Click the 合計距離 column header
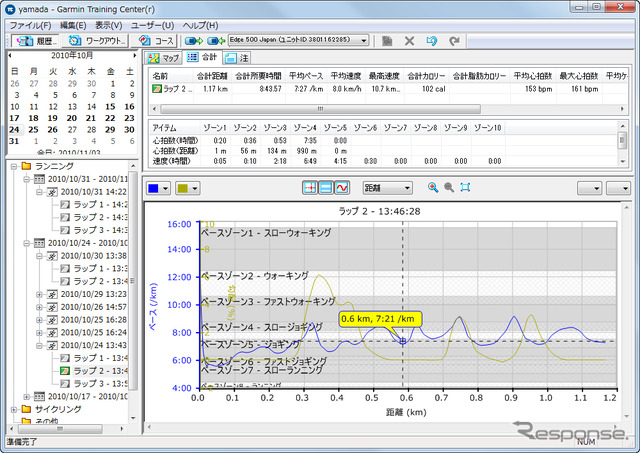Viewport: 640px width, 453px height. click(212, 76)
